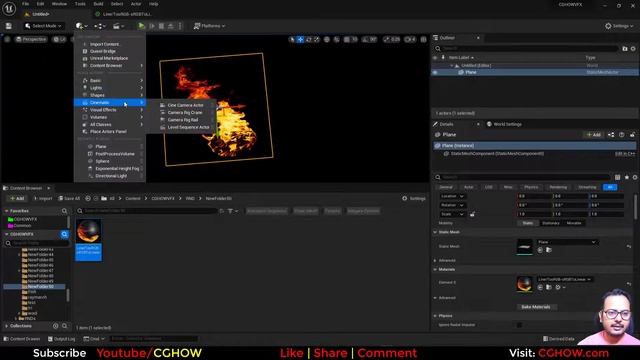The height and width of the screenshot is (360, 640).
Task: Open the Static Mesh Plane asset dropdown
Action: pyautogui.click(x=567, y=242)
